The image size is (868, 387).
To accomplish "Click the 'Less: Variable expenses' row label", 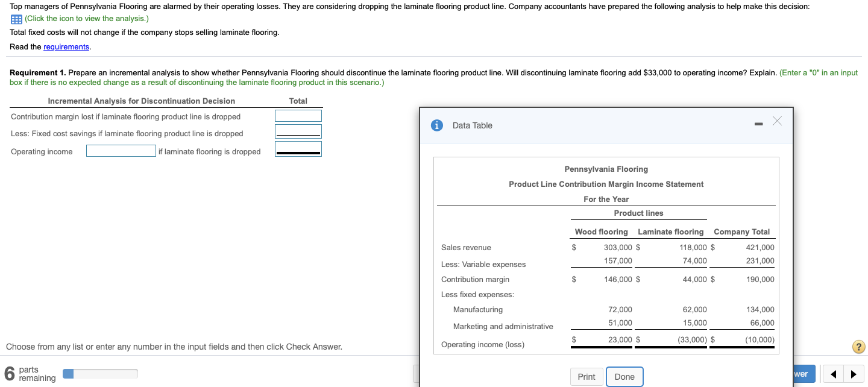I will point(483,264).
